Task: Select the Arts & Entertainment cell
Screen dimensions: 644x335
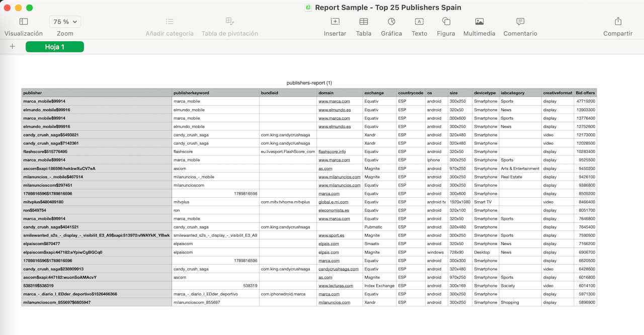Action: [x=520, y=169]
